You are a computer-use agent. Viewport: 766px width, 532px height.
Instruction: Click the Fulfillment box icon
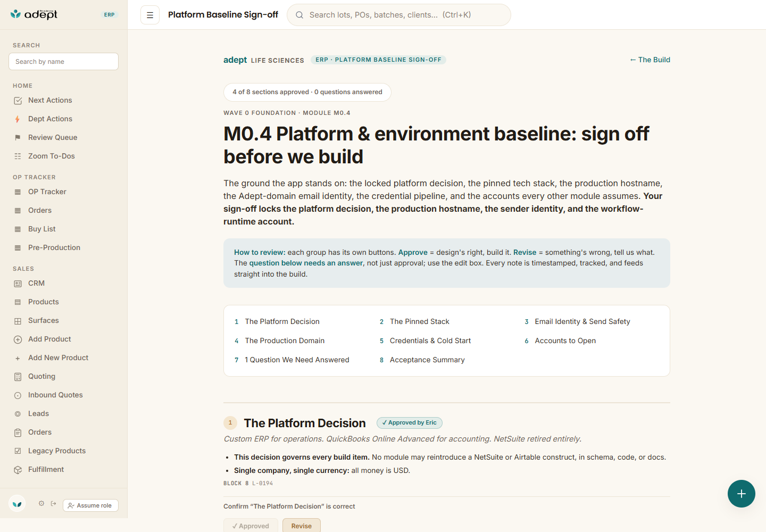click(18, 470)
